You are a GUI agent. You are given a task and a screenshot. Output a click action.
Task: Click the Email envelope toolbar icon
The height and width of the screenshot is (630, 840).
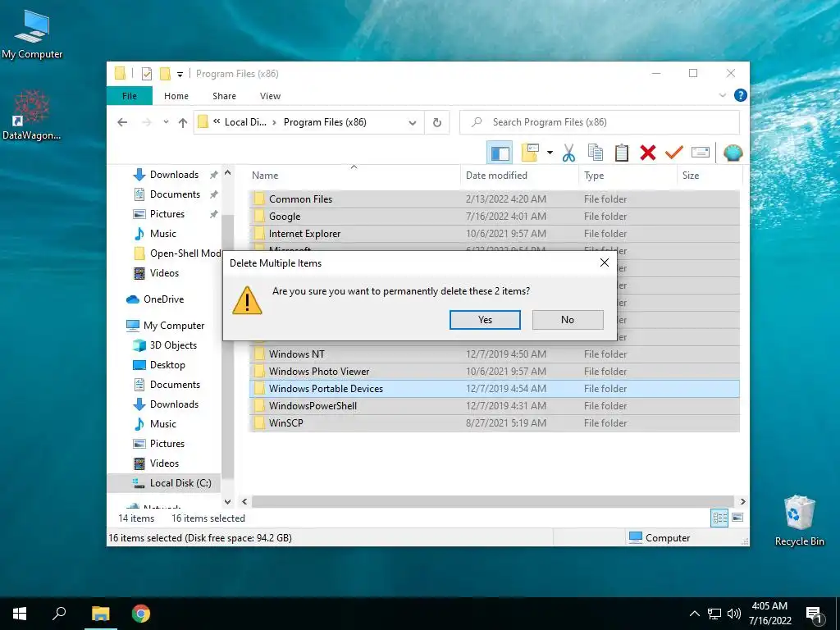tap(701, 153)
